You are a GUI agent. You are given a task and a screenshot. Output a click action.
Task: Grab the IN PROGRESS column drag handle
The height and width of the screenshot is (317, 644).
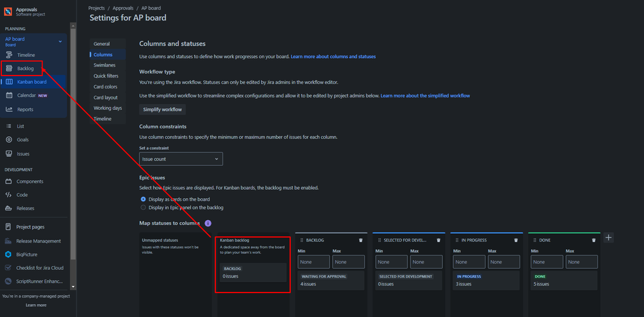pos(457,240)
